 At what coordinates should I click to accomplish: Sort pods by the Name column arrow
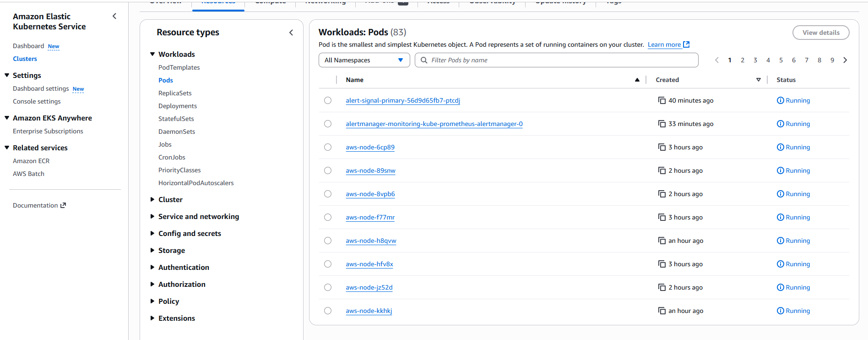pyautogui.click(x=637, y=80)
